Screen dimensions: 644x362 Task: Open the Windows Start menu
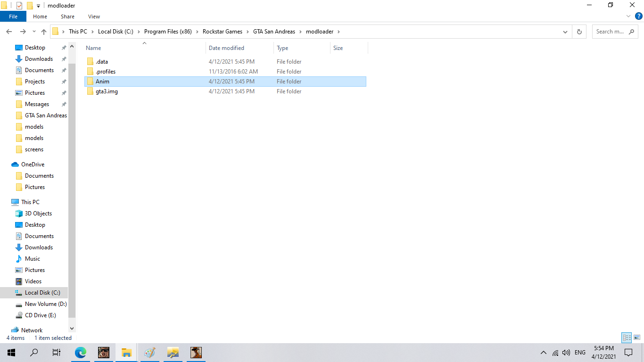pos(11,353)
